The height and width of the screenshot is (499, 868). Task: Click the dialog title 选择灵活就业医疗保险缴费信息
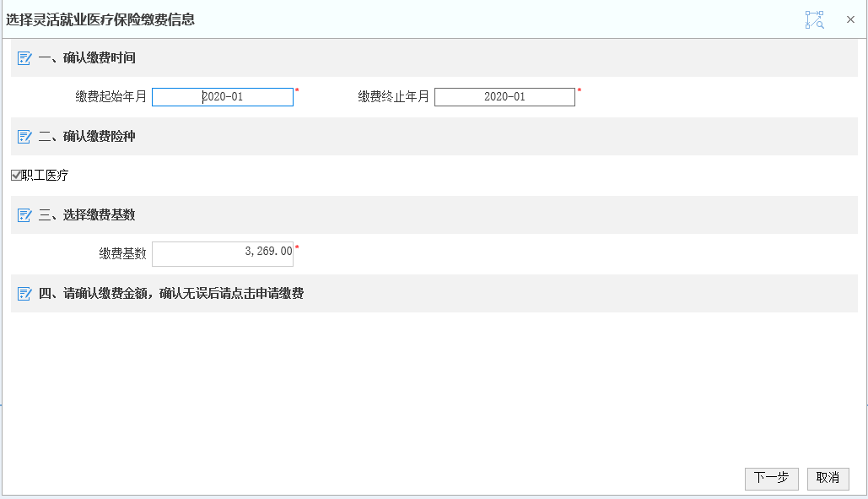tap(100, 20)
